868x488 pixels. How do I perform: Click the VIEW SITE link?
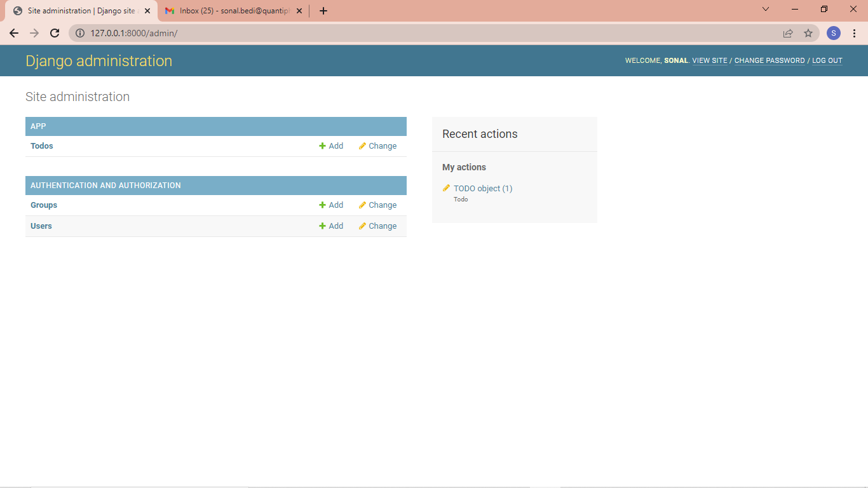(x=709, y=60)
